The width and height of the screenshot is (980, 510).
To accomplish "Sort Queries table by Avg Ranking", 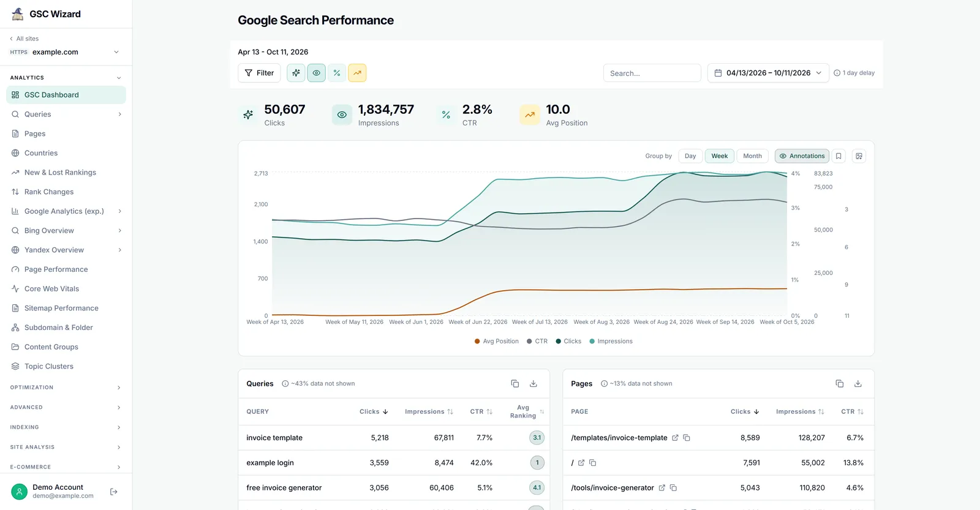I will point(527,411).
